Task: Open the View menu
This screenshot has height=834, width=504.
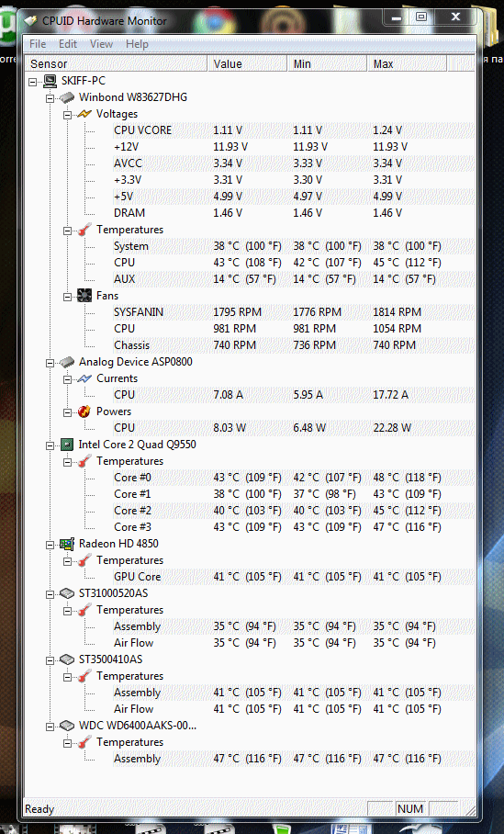Action: [x=101, y=43]
